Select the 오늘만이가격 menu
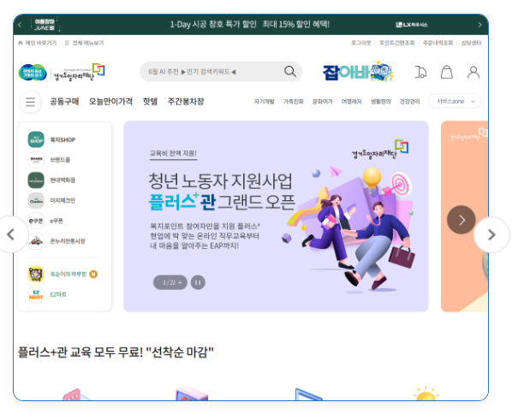Screen dimensions: 512x420 [x=110, y=102]
